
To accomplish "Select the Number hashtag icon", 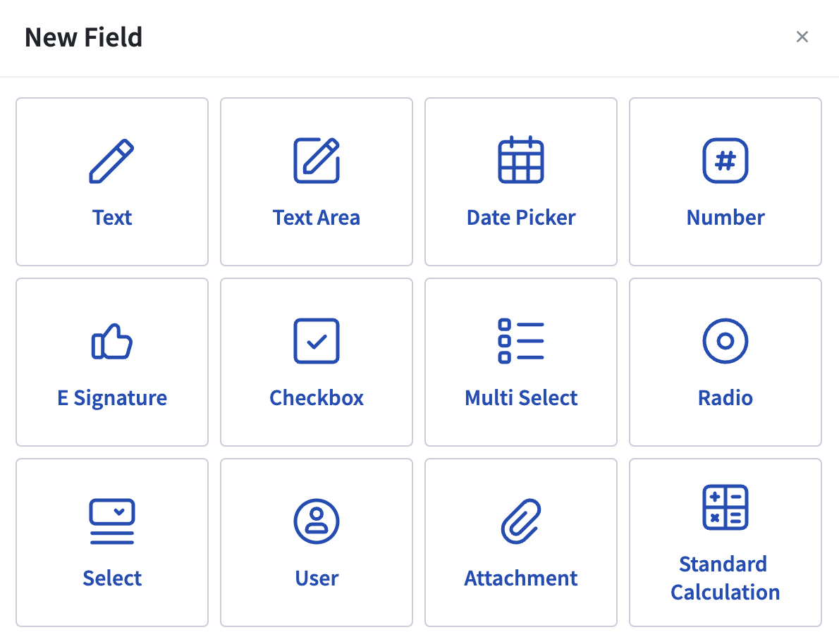I will click(725, 161).
